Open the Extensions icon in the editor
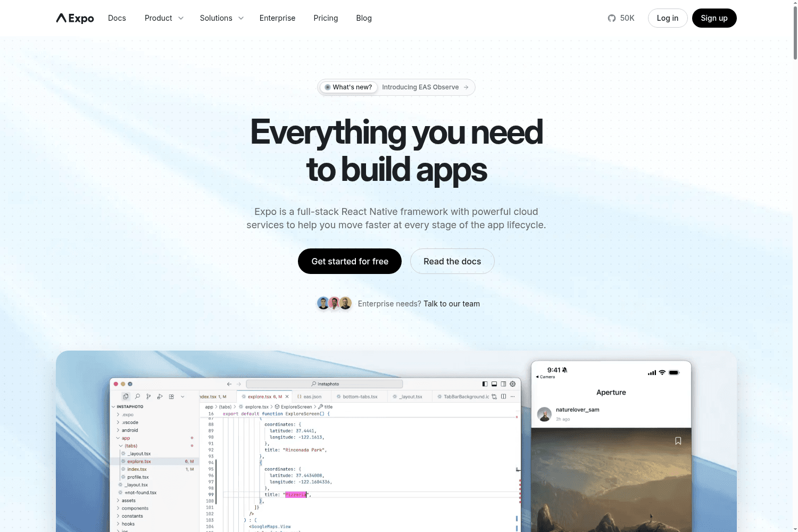This screenshot has height=532, width=798. [x=171, y=396]
